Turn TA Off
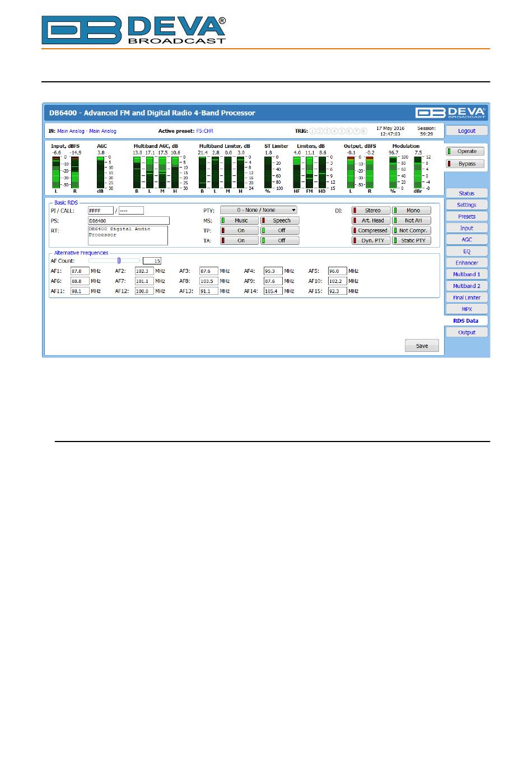 click(280, 240)
